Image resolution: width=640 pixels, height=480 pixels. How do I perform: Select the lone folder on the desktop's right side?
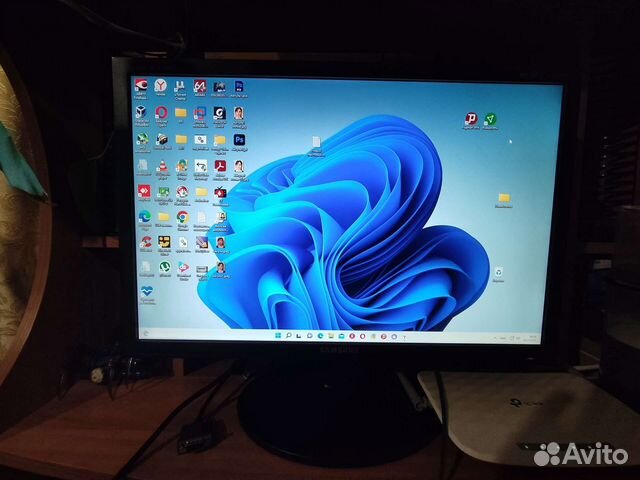pos(504,198)
